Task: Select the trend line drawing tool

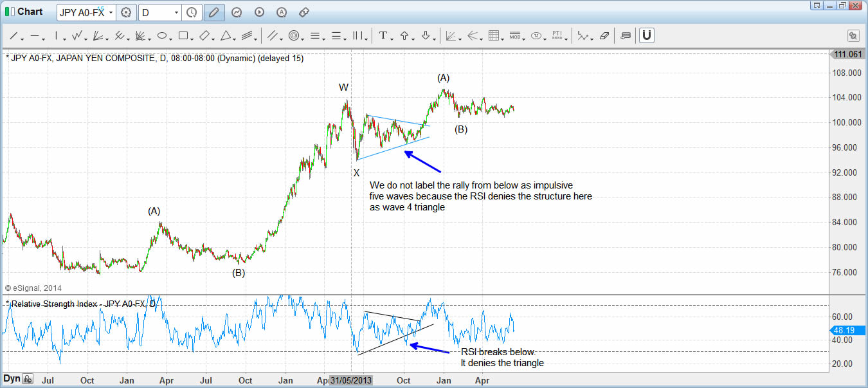Action: (x=13, y=36)
